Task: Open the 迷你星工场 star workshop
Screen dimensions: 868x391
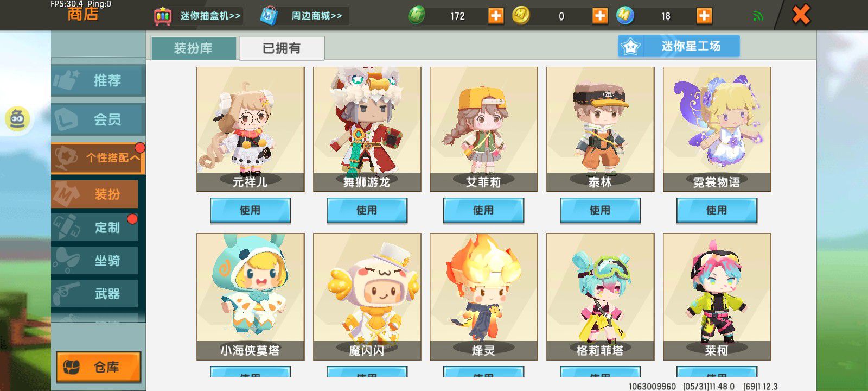Action: (x=679, y=46)
